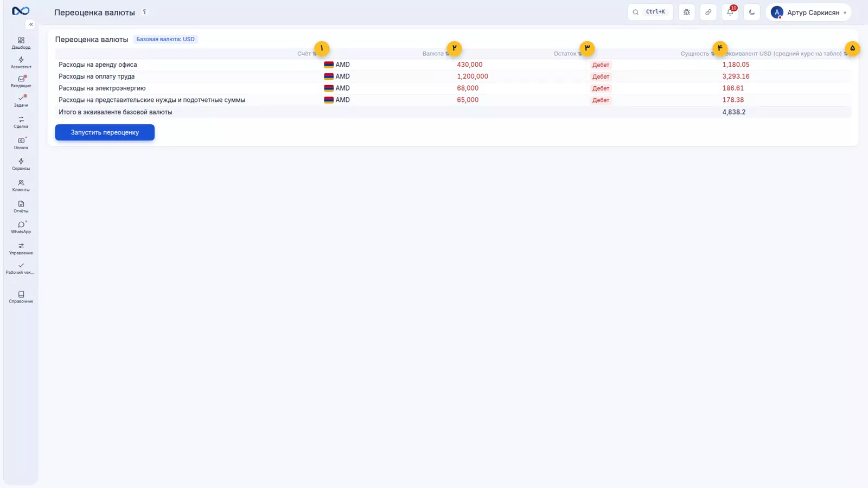The height and width of the screenshot is (488, 868).
Task: Toggle dark mode moon icon
Action: pyautogui.click(x=752, y=12)
